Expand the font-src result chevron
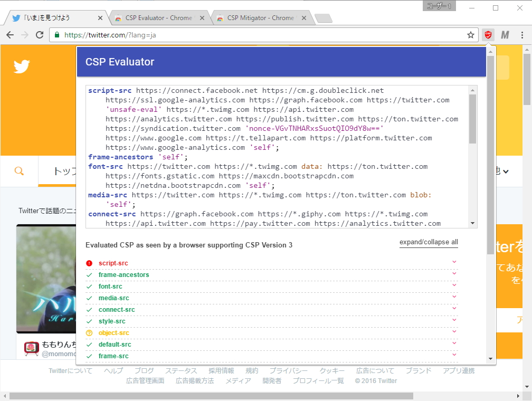The height and width of the screenshot is (401, 532). (454, 285)
